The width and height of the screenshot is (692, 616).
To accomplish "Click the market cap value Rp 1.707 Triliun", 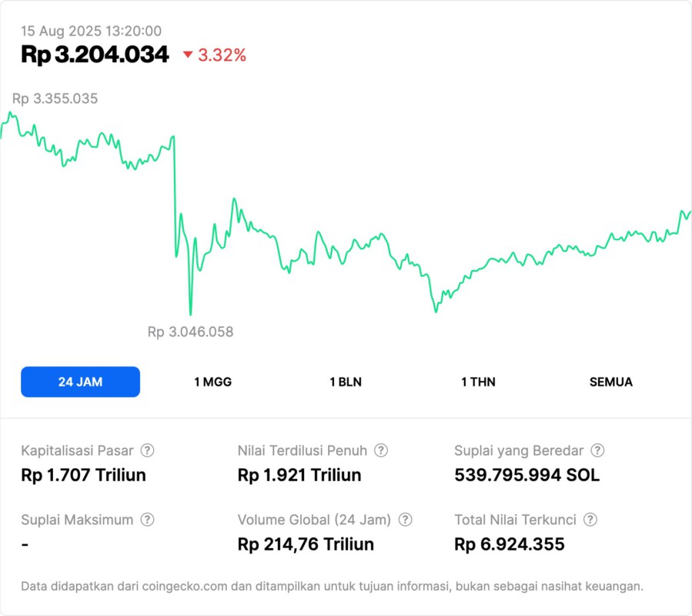I will coord(83,475).
